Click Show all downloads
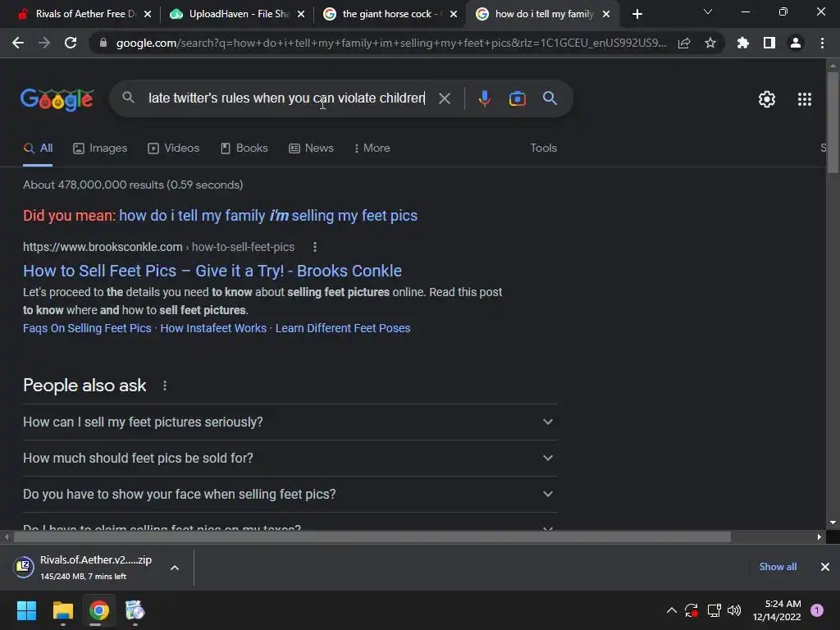The height and width of the screenshot is (630, 840). [x=778, y=567]
